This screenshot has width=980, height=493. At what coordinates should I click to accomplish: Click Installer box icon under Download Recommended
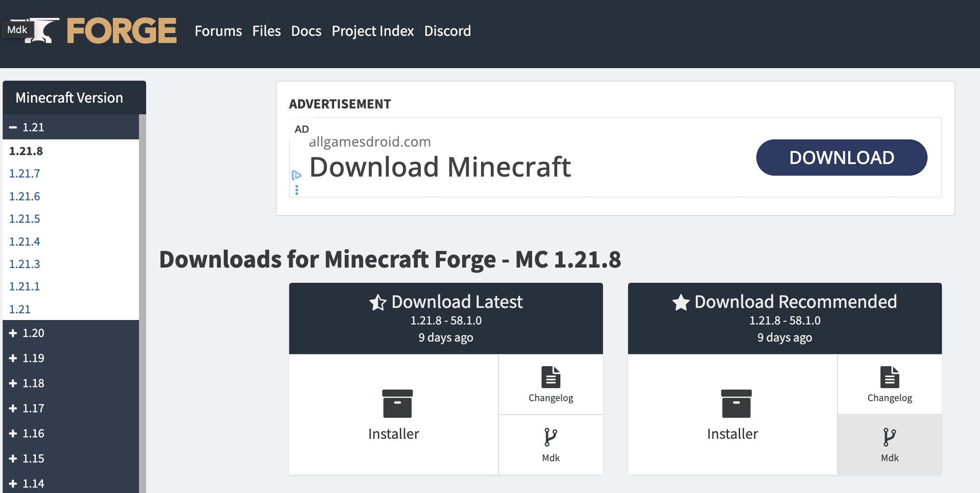[736, 403]
